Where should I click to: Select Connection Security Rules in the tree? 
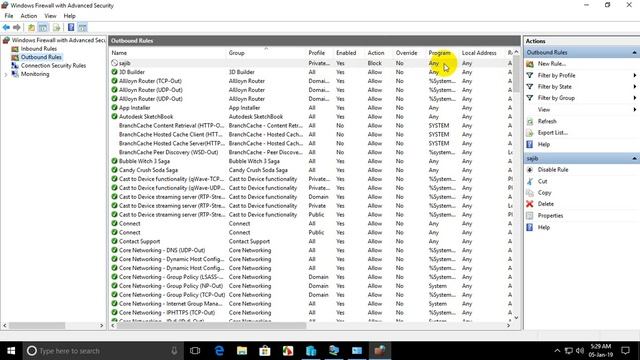pyautogui.click(x=53, y=66)
